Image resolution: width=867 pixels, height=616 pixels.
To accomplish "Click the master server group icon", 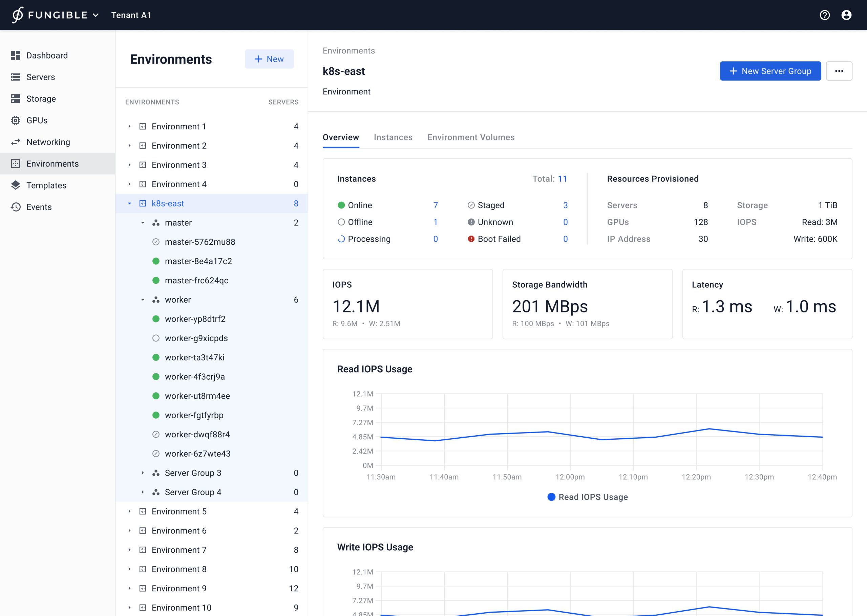I will click(155, 223).
